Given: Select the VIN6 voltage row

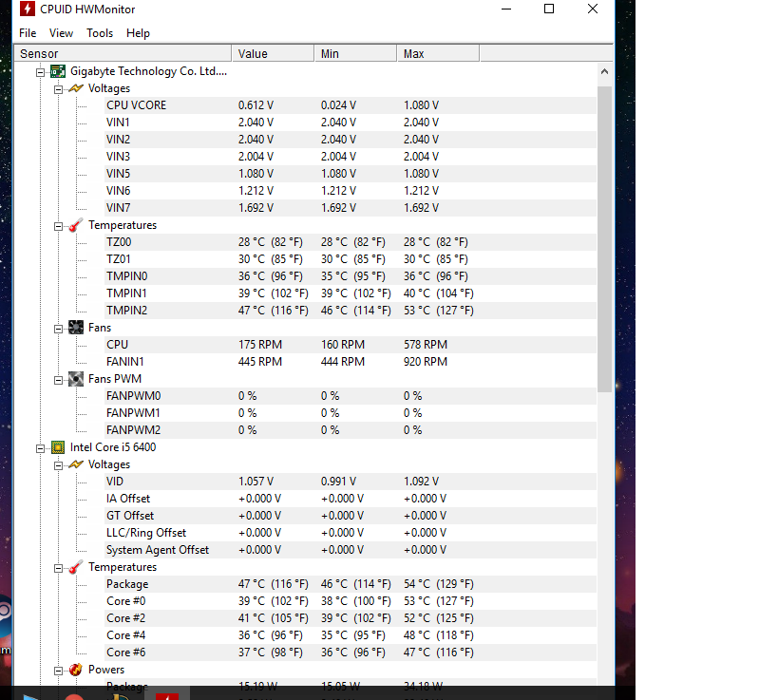Looking at the screenshot, I should 350,191.
